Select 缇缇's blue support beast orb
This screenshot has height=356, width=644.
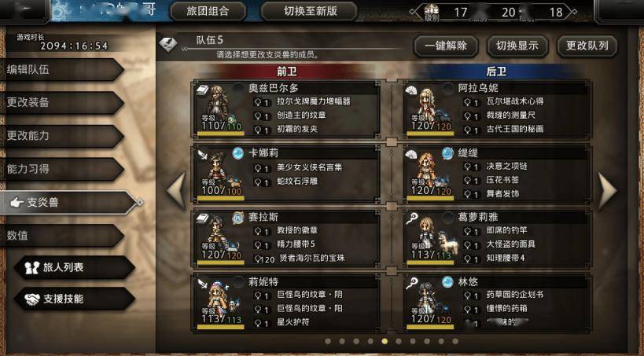tap(447, 153)
